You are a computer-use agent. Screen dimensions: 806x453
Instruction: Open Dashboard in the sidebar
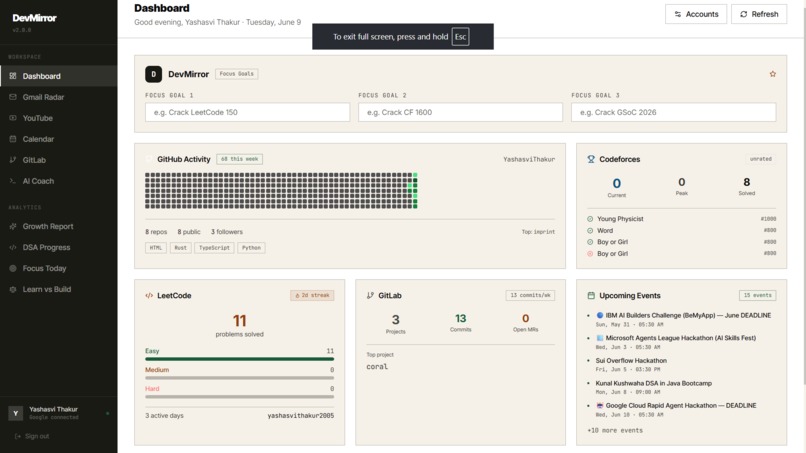click(59, 76)
